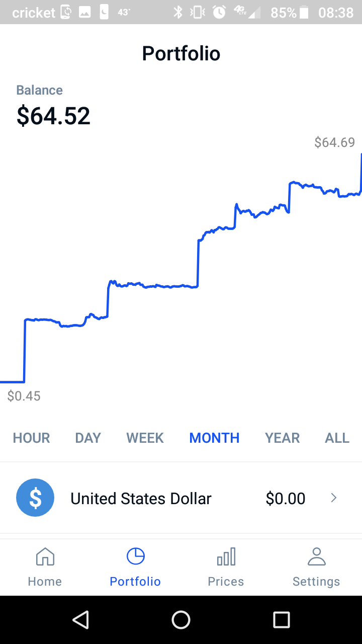Open United States Dollar wallet row
Viewport: 362px width, 644px height.
[x=141, y=499]
